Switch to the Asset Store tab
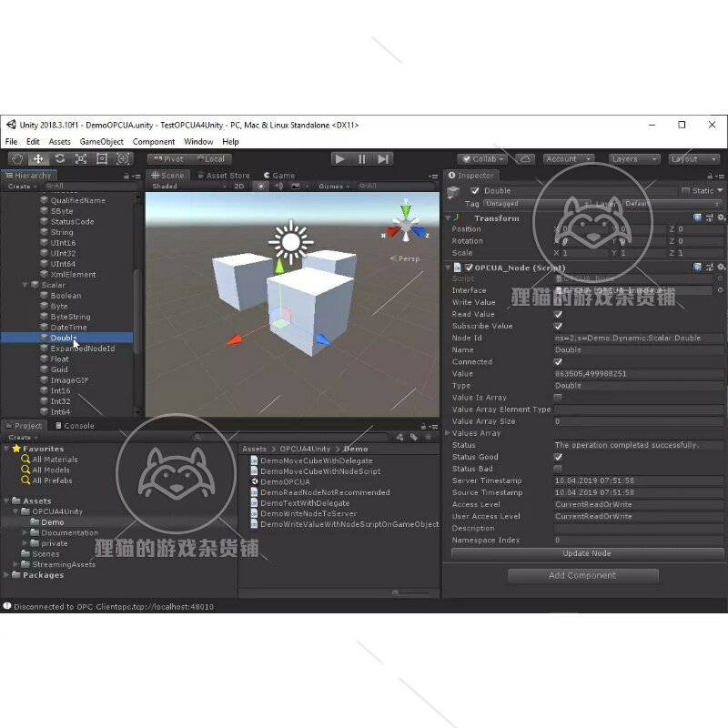The height and width of the screenshot is (728, 728). point(224,176)
